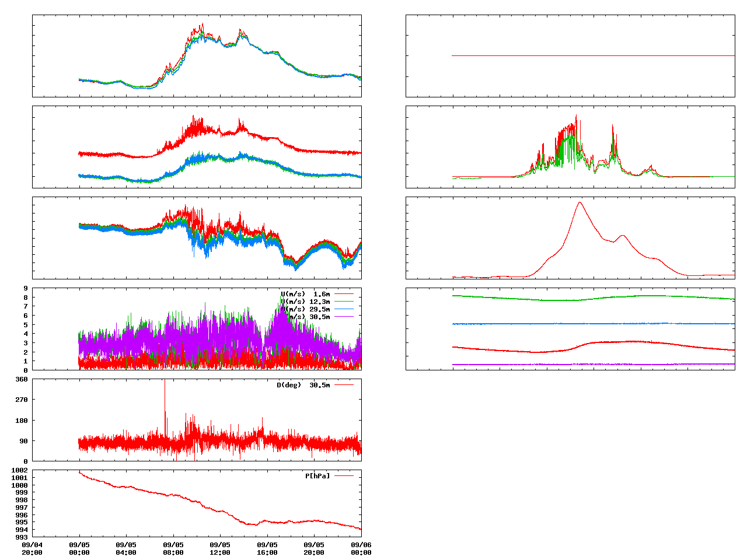Image resolution: width=747 pixels, height=560 pixels.
Task: Click the '996' tick on the pressure axis
Action: [x=22, y=515]
